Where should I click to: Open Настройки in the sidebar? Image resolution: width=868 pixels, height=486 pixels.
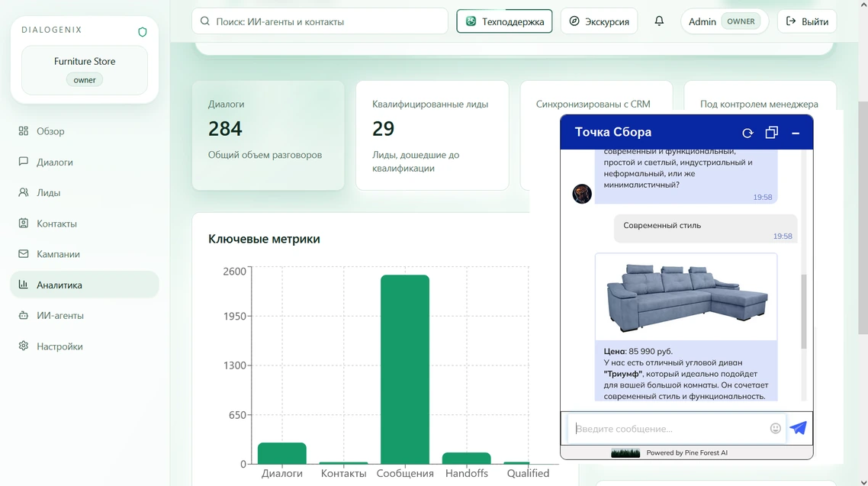[x=84, y=346]
